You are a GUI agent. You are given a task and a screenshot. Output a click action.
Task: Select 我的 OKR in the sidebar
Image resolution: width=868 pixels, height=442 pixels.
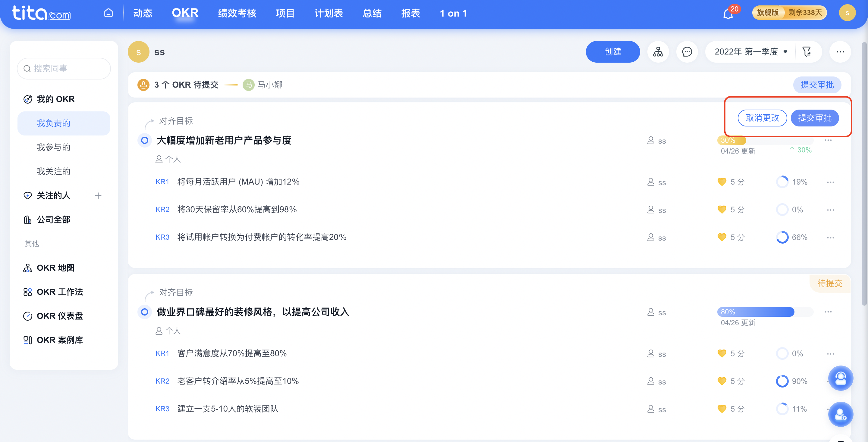(x=55, y=99)
